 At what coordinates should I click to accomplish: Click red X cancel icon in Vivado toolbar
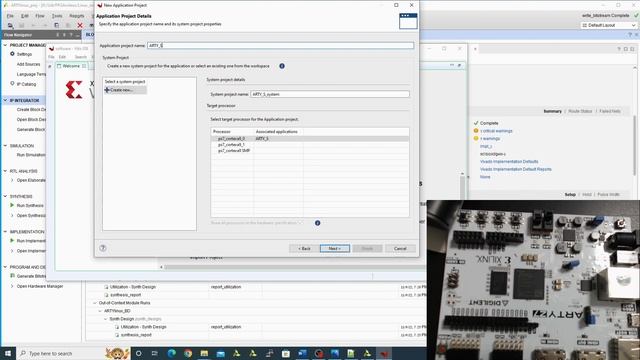click(80, 25)
